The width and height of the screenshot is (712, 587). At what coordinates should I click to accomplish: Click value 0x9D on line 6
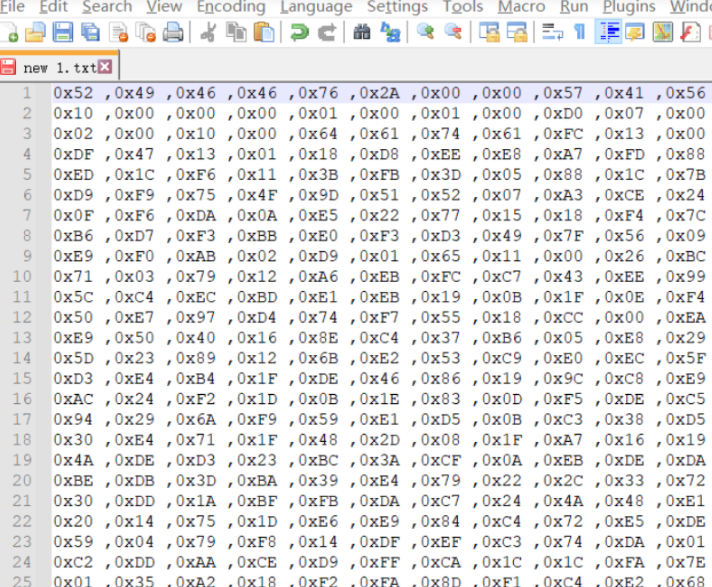click(x=318, y=195)
